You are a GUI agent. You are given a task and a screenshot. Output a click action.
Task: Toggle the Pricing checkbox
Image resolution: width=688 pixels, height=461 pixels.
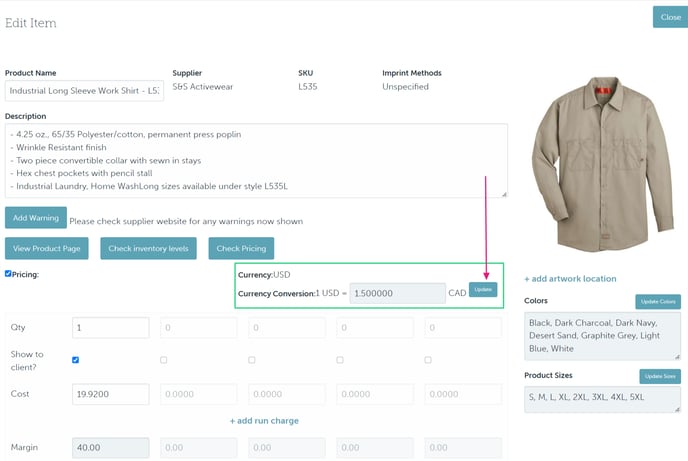(8, 274)
